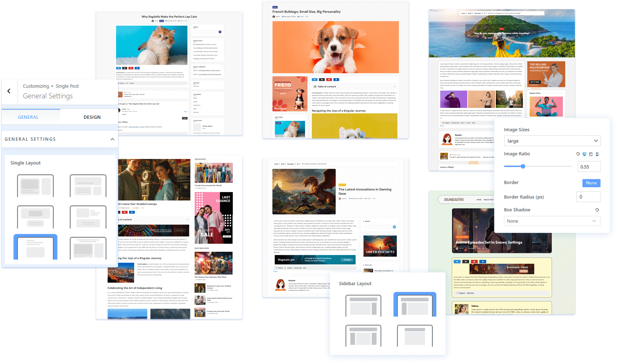
Task: Open the Box Shadow None selector
Action: [552, 221]
